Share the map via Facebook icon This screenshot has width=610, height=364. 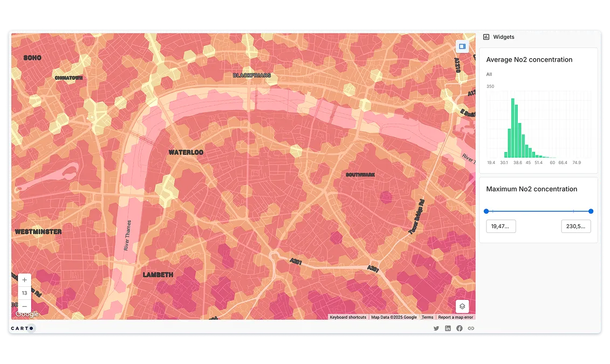[x=459, y=328]
